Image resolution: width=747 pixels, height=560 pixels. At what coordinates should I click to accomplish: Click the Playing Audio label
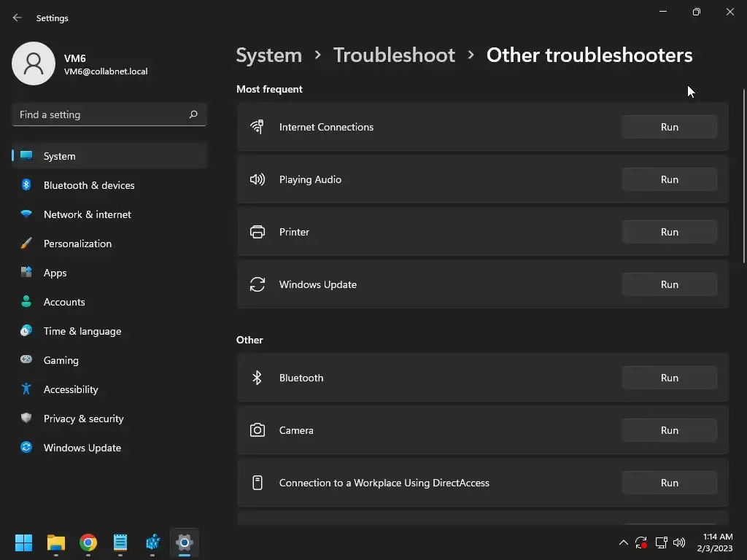(x=310, y=179)
